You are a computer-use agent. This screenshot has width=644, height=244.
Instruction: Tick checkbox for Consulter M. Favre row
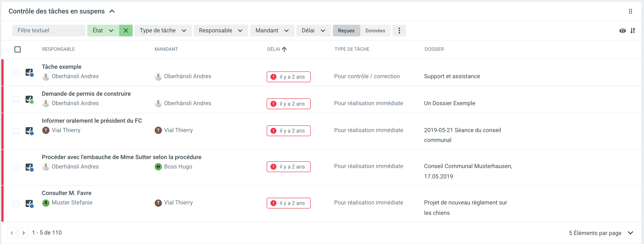pos(16,204)
